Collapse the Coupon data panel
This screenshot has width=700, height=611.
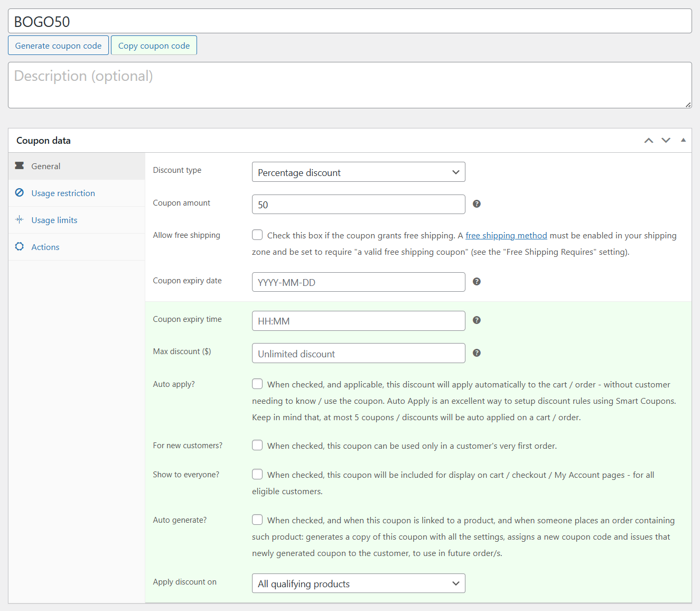[683, 141]
